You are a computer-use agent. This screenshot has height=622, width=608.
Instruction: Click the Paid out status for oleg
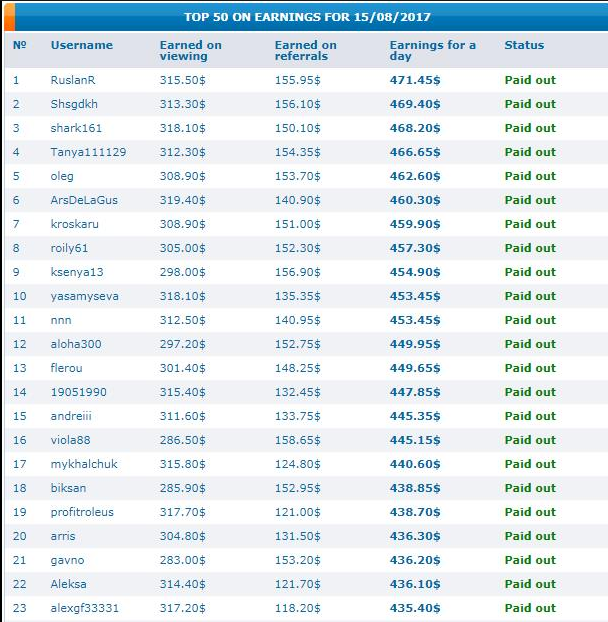tap(530, 176)
